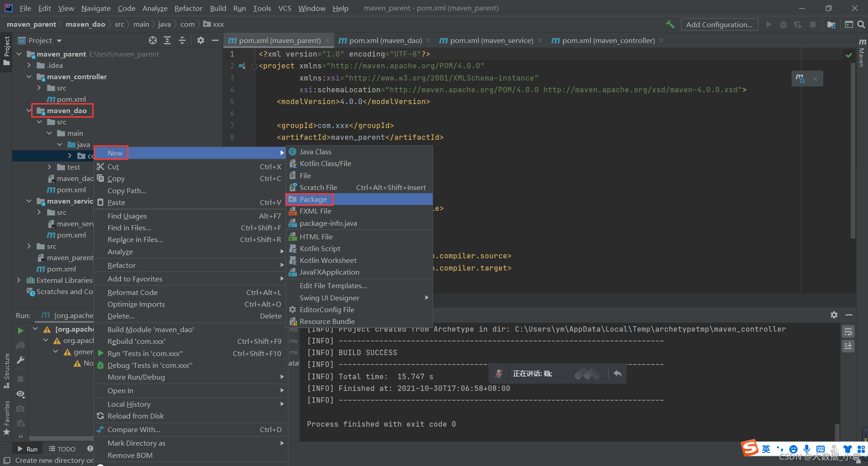Collapse the maven_service module
Image resolution: width=868 pixels, height=466 pixels.
[29, 201]
